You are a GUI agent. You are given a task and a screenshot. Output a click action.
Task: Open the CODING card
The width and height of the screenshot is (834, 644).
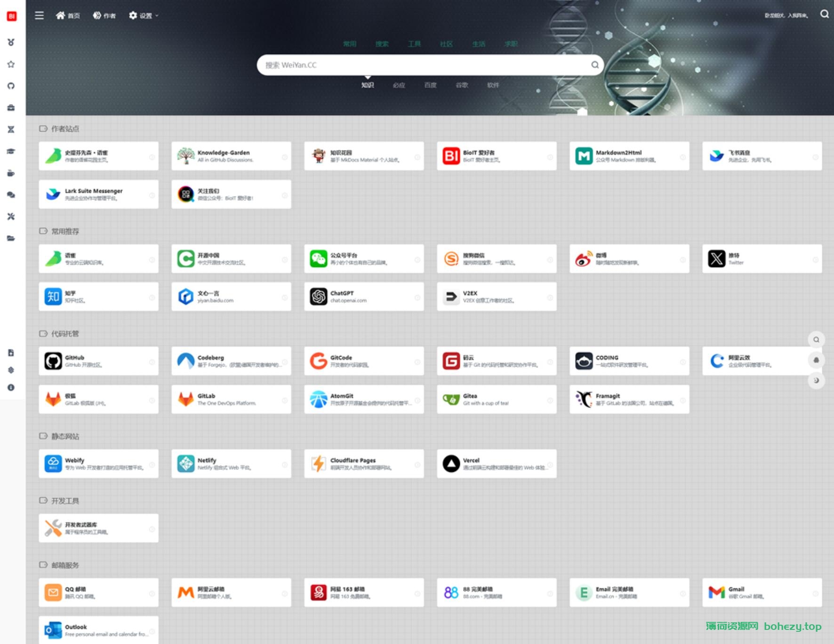pos(629,361)
